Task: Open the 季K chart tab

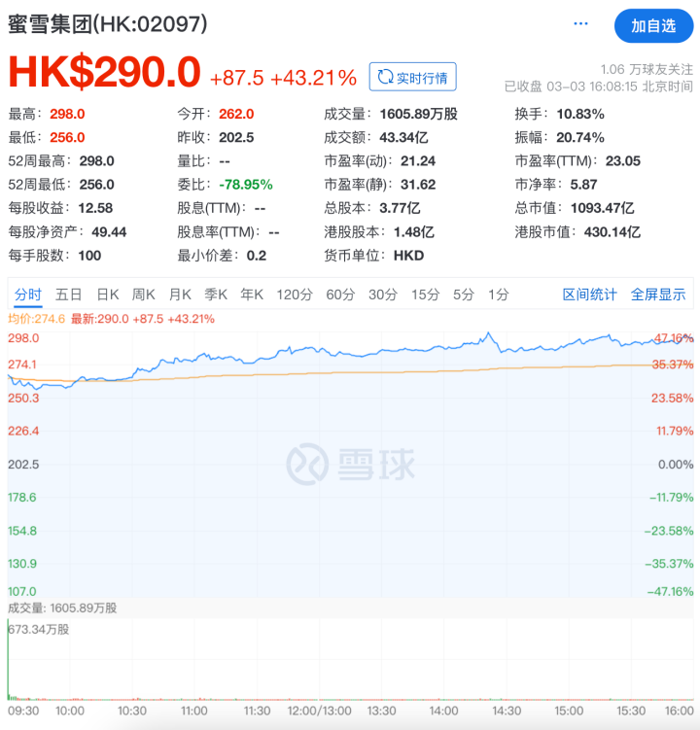Action: click(x=216, y=294)
